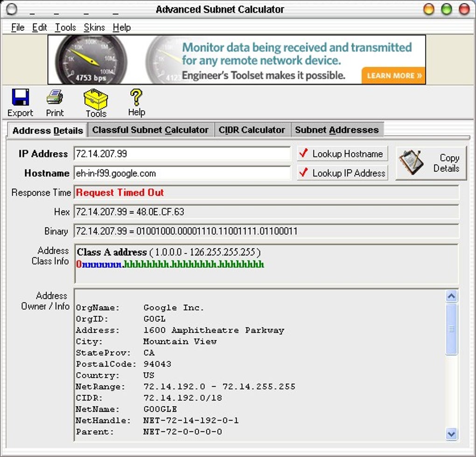Click the Hex value 48.0E.CF.63 field
476x457 pixels.
266,211
